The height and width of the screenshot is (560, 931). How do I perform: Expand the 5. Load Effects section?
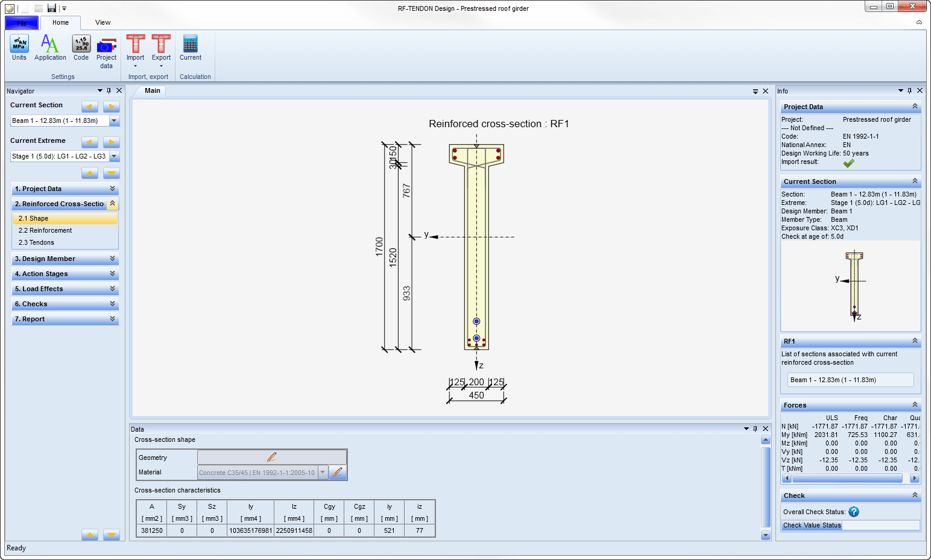point(65,288)
